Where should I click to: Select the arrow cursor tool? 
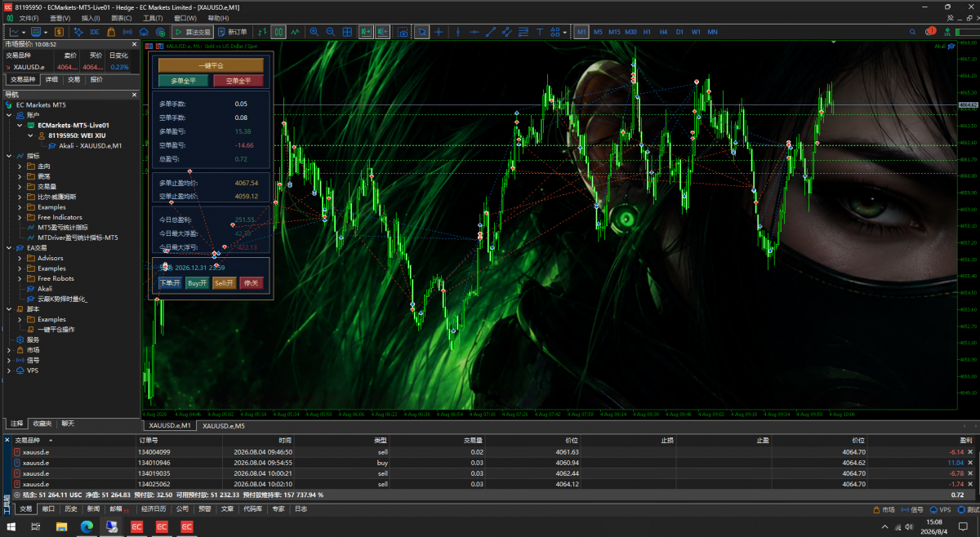[422, 32]
